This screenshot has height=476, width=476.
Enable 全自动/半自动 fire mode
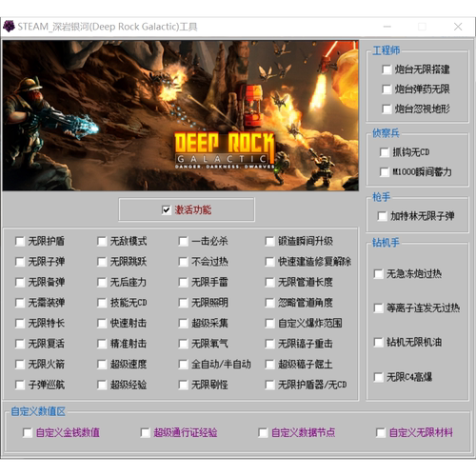183,365
